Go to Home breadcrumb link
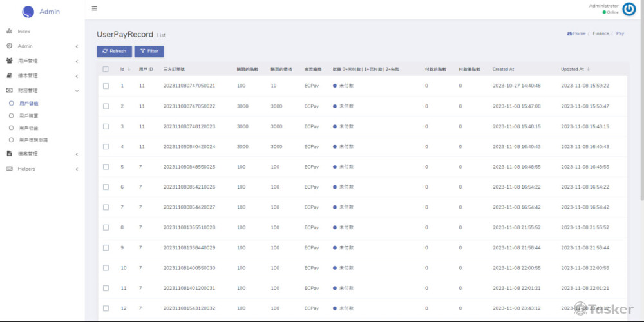 click(x=578, y=33)
